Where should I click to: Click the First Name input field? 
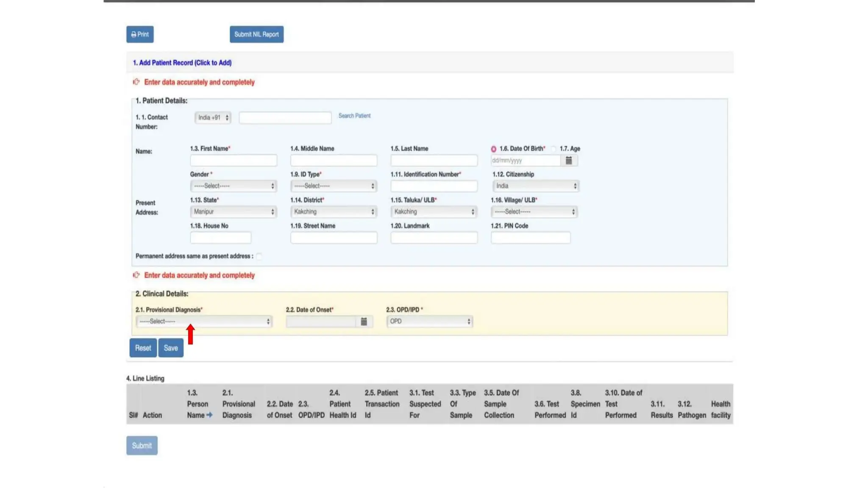234,161
